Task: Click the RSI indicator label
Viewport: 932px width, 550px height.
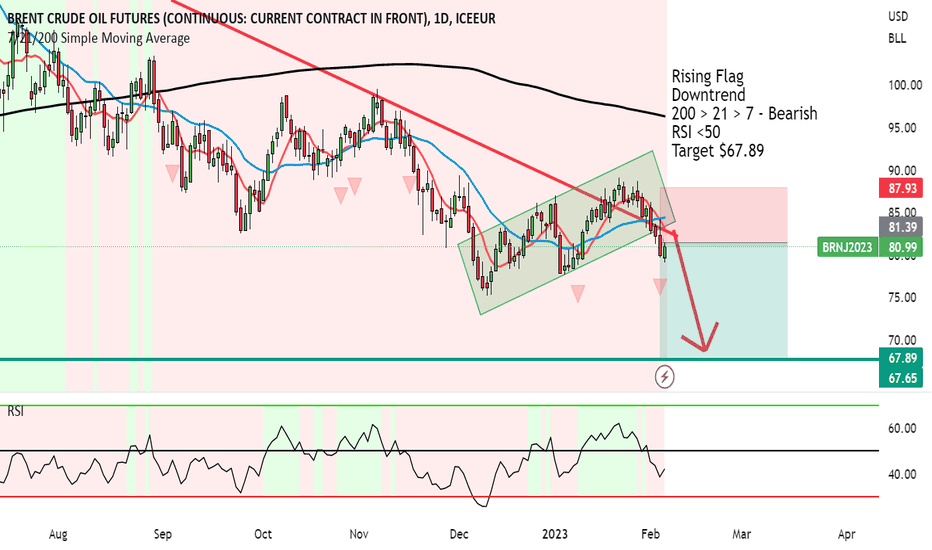Action: [x=15, y=411]
